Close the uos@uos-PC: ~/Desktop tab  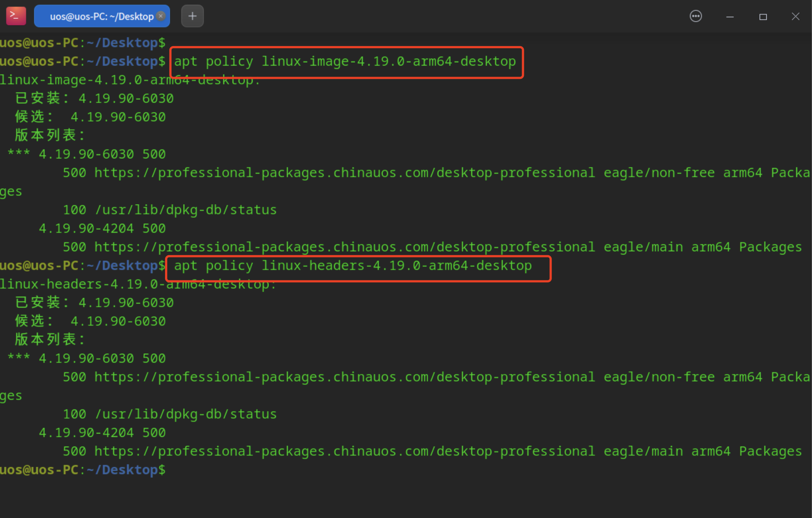coord(161,16)
